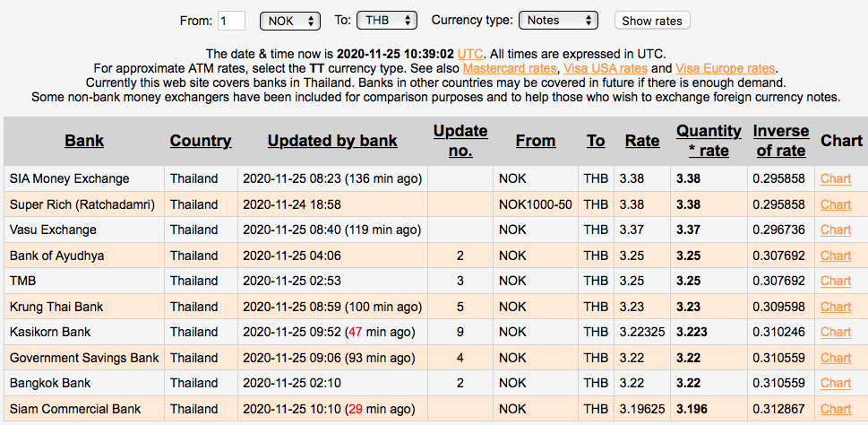The width and height of the screenshot is (868, 425).
Task: Expand the To currency THB dropdown
Action: coord(386,20)
